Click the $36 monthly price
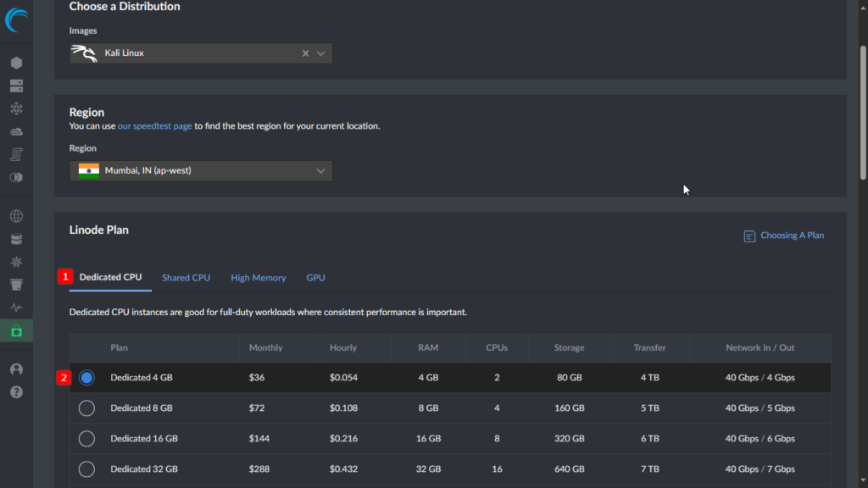Screen dimensions: 868x488 pos(257,377)
